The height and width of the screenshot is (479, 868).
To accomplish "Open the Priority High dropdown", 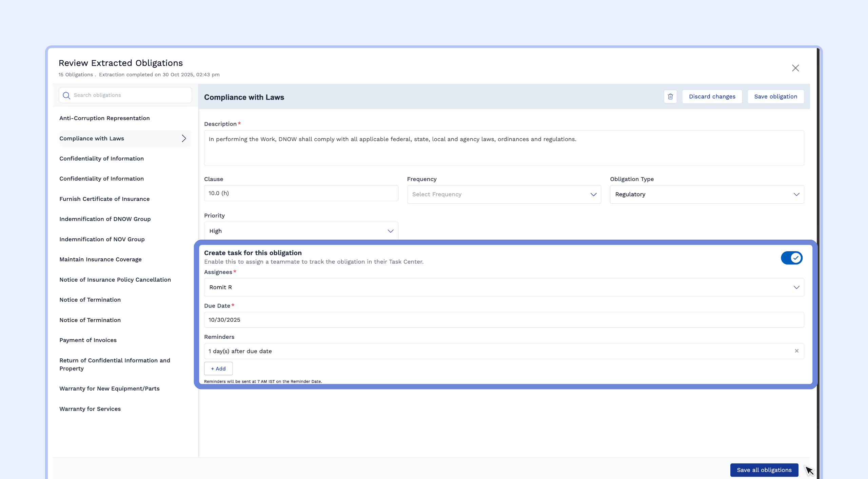I will pos(301,231).
